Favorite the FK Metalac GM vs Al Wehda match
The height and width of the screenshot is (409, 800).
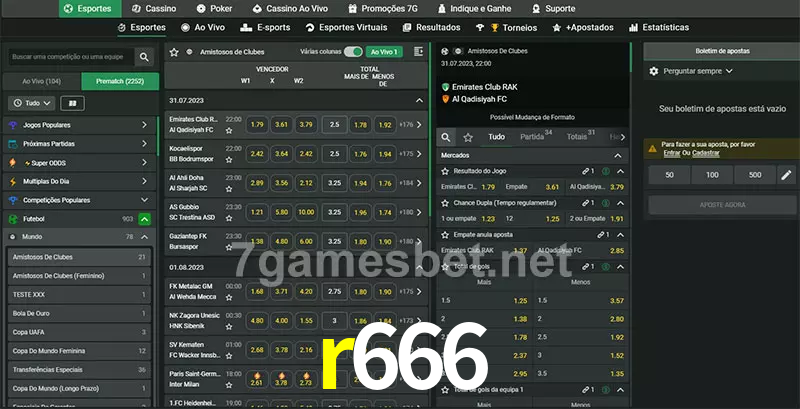229,297
